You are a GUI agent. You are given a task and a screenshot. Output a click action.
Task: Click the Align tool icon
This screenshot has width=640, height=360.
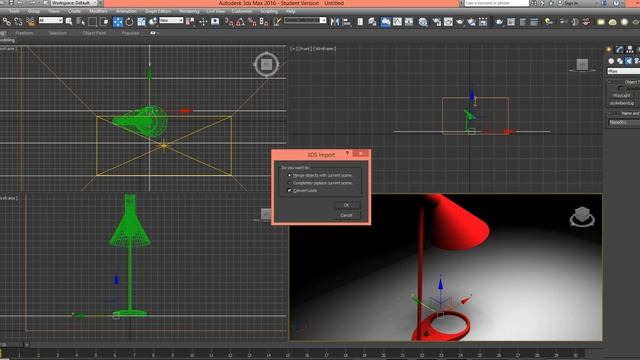[347, 22]
